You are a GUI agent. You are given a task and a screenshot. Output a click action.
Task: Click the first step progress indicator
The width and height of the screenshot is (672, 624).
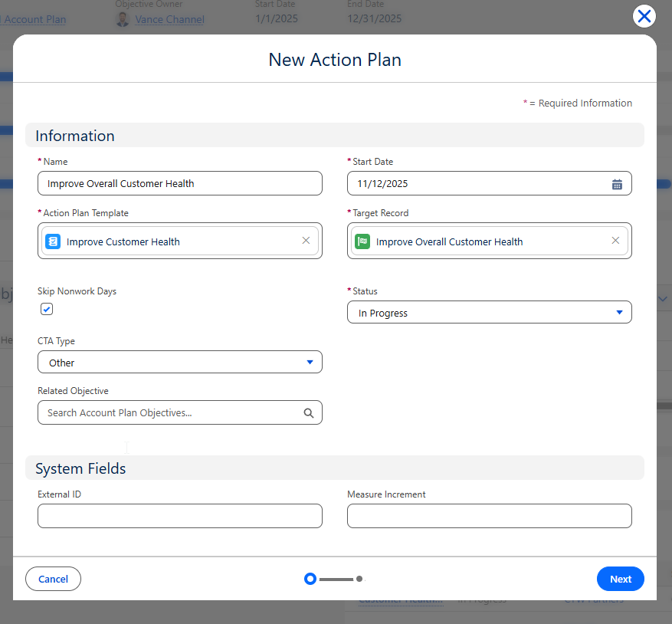click(310, 579)
